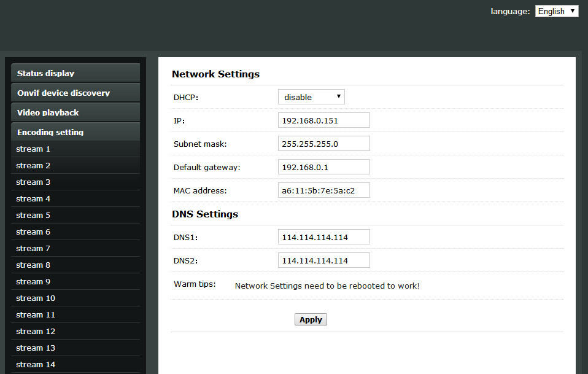Click the DNS Settings heading
The image size is (588, 374).
(205, 214)
